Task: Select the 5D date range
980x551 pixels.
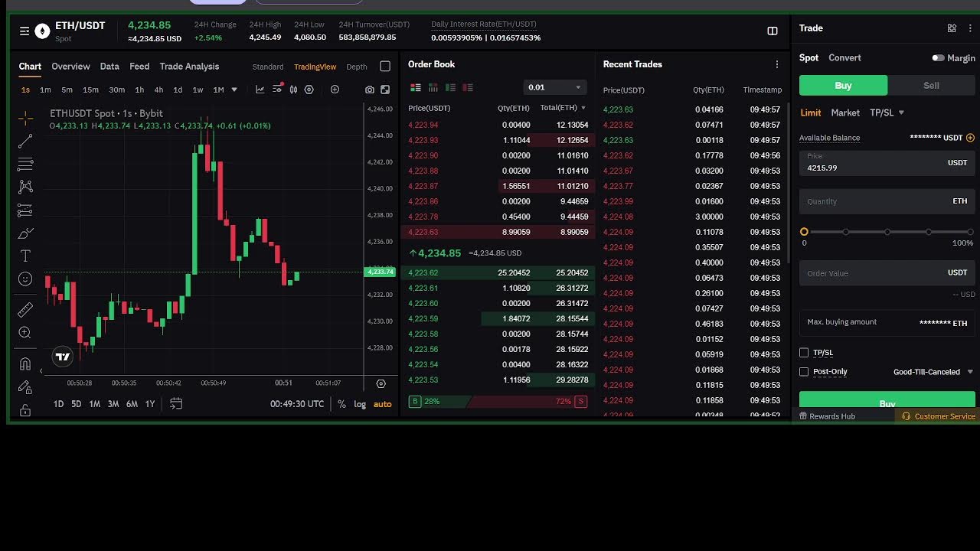Action: point(76,404)
